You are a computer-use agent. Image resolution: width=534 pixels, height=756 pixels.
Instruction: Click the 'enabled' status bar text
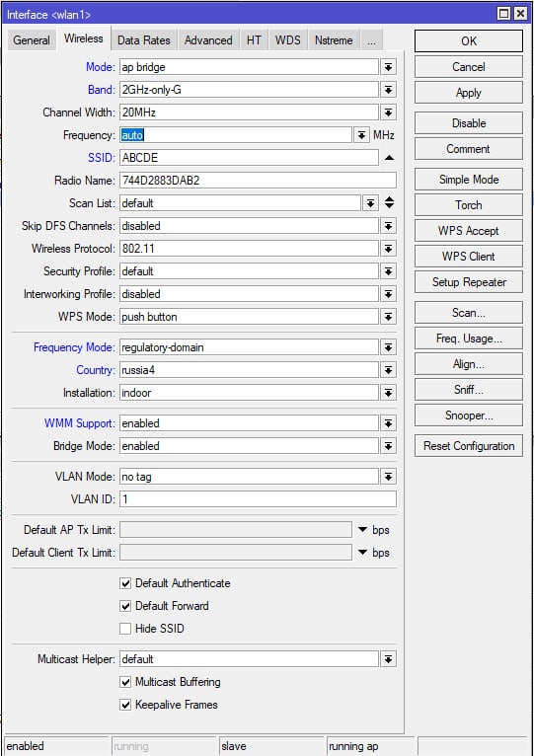[25, 746]
